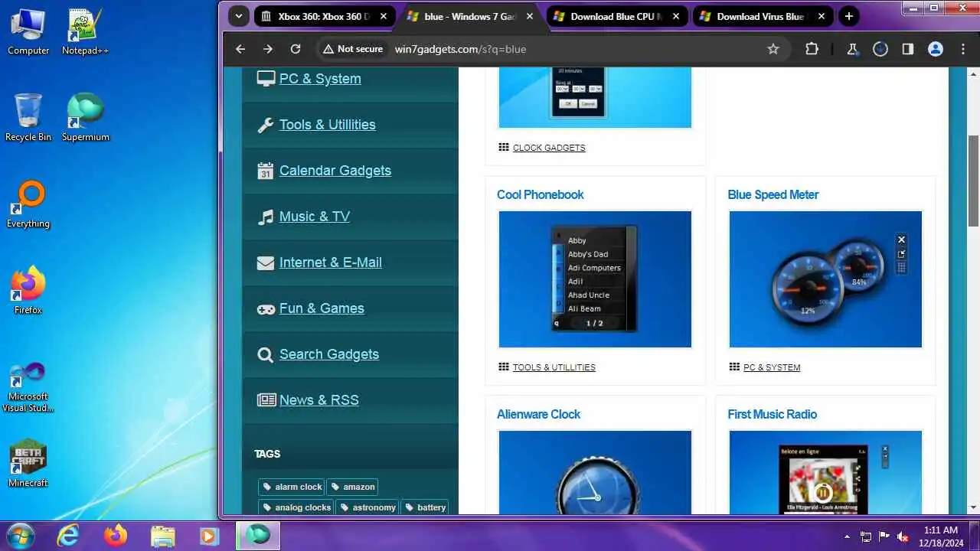Switch to Download Blue CPU tab
This screenshot has width=980, height=551.
[616, 16]
